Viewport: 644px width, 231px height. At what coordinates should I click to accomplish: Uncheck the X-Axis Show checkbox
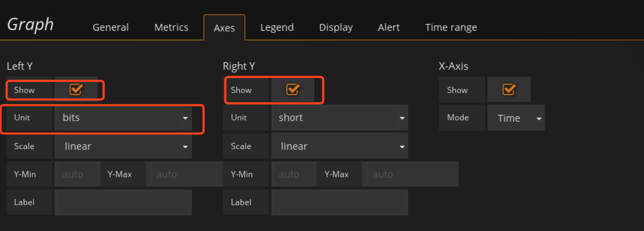point(508,89)
